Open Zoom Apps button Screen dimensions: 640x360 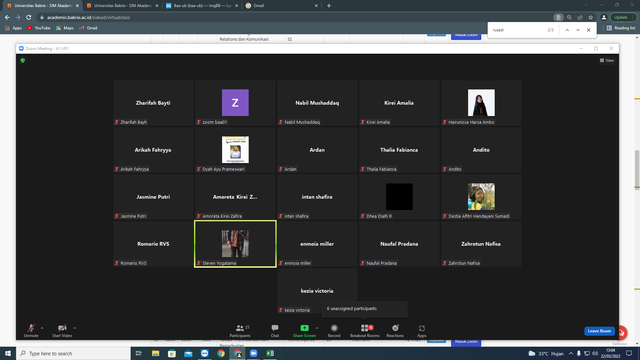pos(422,331)
